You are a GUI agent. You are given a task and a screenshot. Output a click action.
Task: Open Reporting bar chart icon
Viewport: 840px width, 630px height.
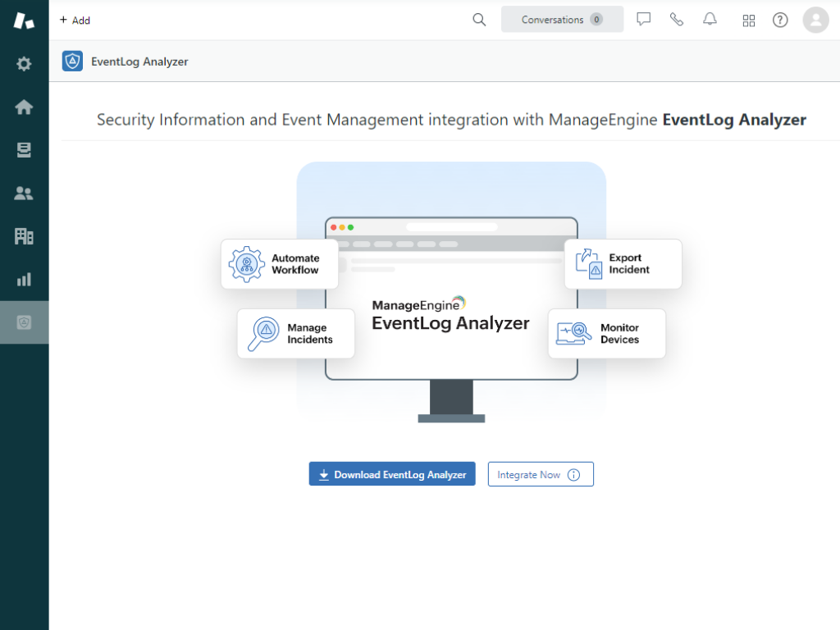click(x=24, y=280)
